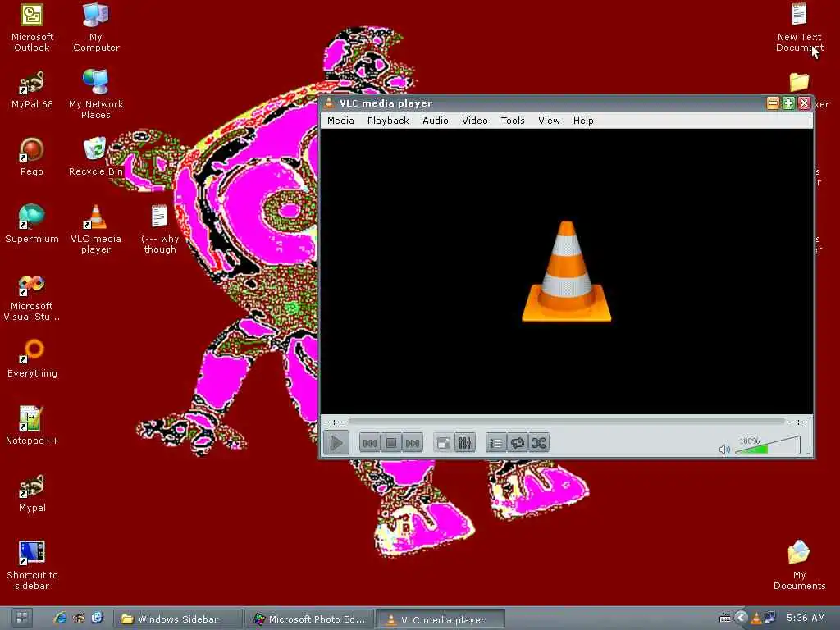This screenshot has height=630, width=840.
Task: Click the Previous track button in VLC
Action: tap(370, 443)
